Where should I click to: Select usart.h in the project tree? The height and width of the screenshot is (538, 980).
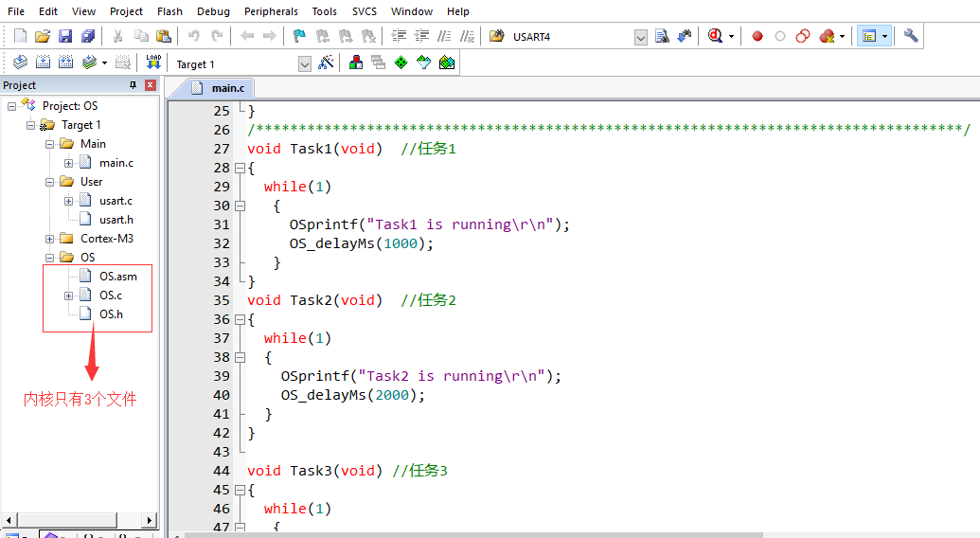tap(116, 220)
